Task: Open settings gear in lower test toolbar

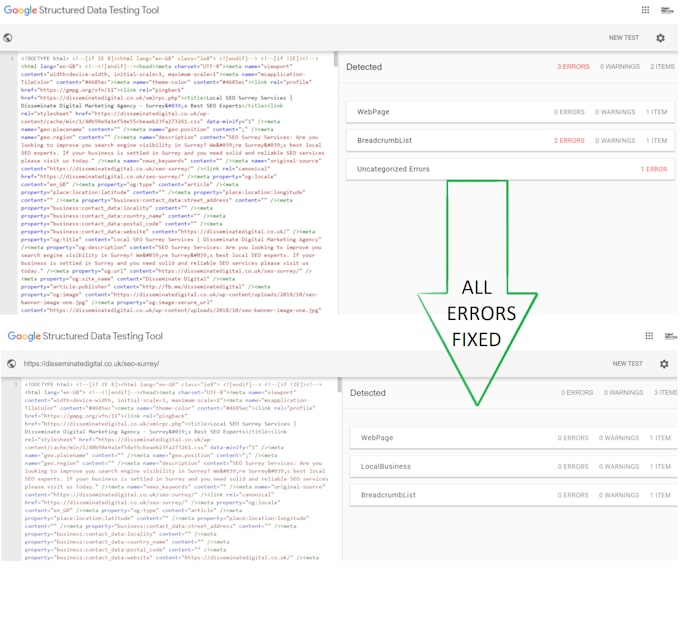Action: [x=664, y=364]
